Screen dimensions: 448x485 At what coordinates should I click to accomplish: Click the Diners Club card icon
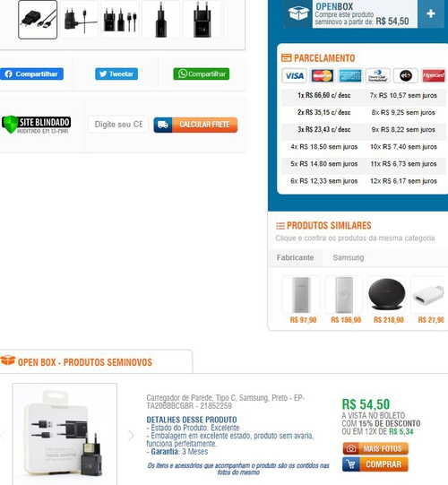pyautogui.click(x=378, y=76)
